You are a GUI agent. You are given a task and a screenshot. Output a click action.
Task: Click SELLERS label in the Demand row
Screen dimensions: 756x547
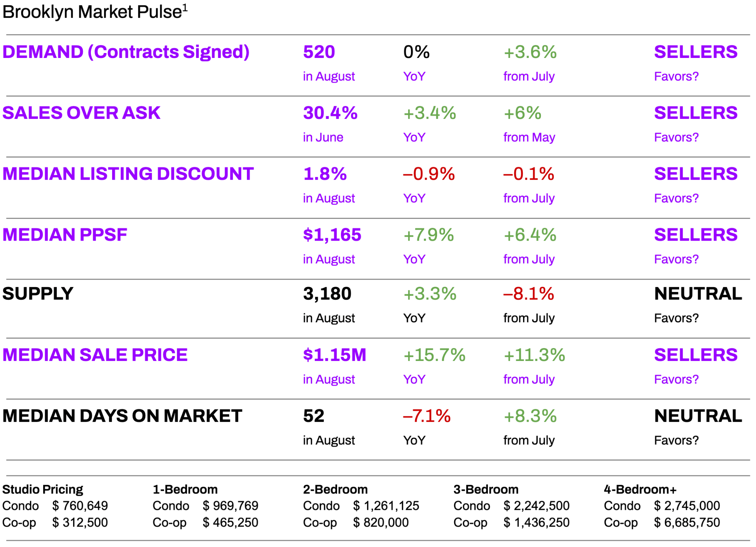[x=695, y=52]
